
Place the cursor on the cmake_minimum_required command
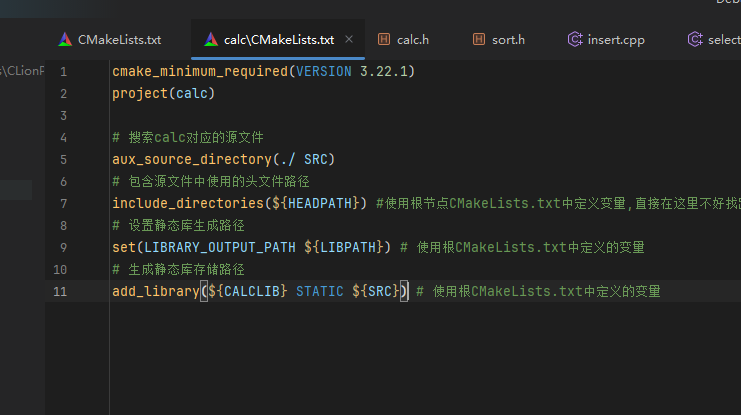tap(199, 72)
